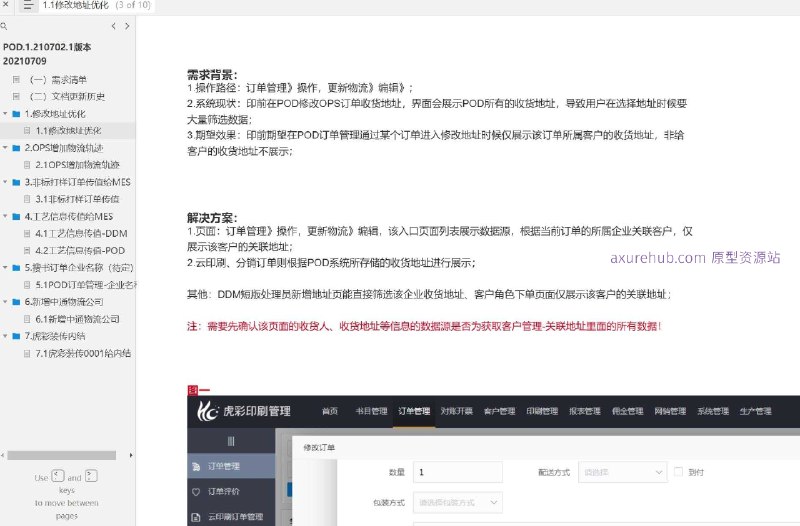The width and height of the screenshot is (800, 526).
Task: Click folder icon of 6.新增中通物流公司
Action: coord(16,302)
